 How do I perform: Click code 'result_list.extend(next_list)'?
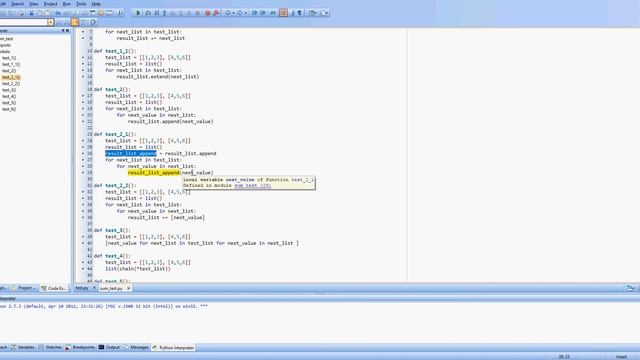click(158, 77)
